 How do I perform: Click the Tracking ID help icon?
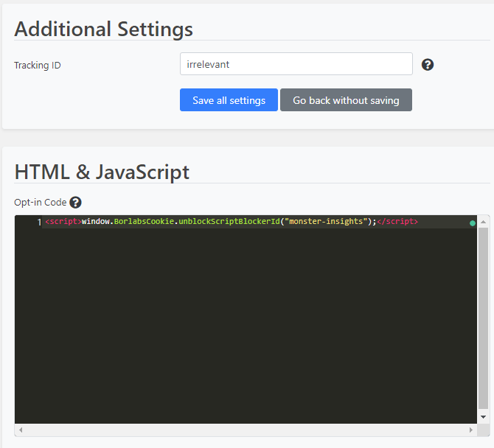428,65
